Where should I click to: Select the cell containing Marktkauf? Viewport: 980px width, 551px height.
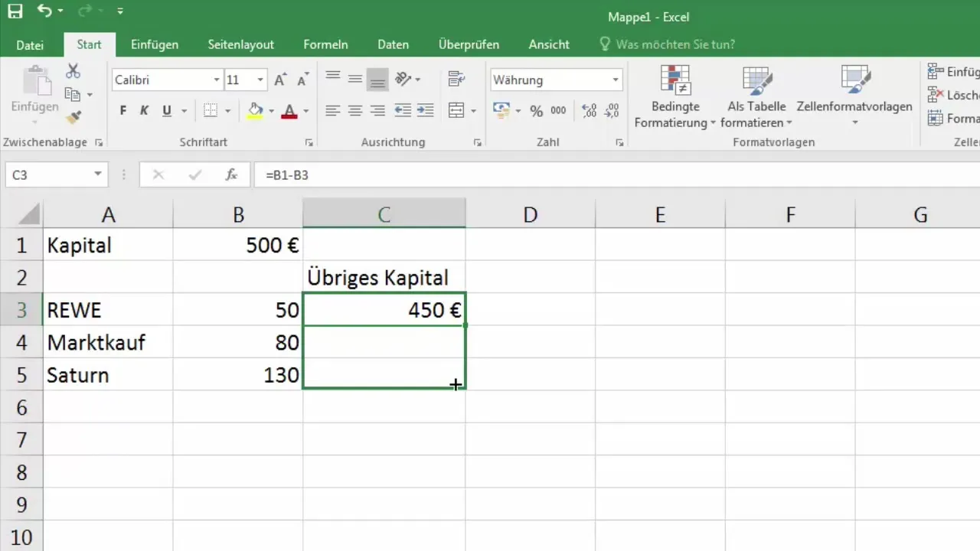[108, 342]
